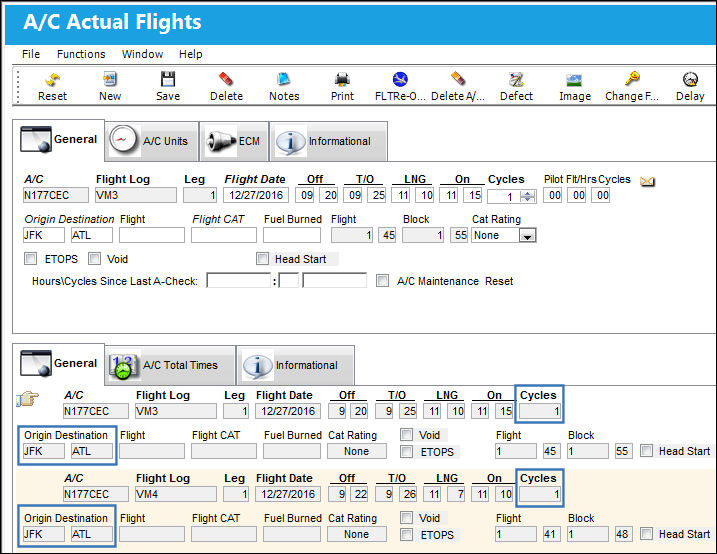Click the upper Fuel Burned field
The image size is (717, 554).
[x=292, y=235]
